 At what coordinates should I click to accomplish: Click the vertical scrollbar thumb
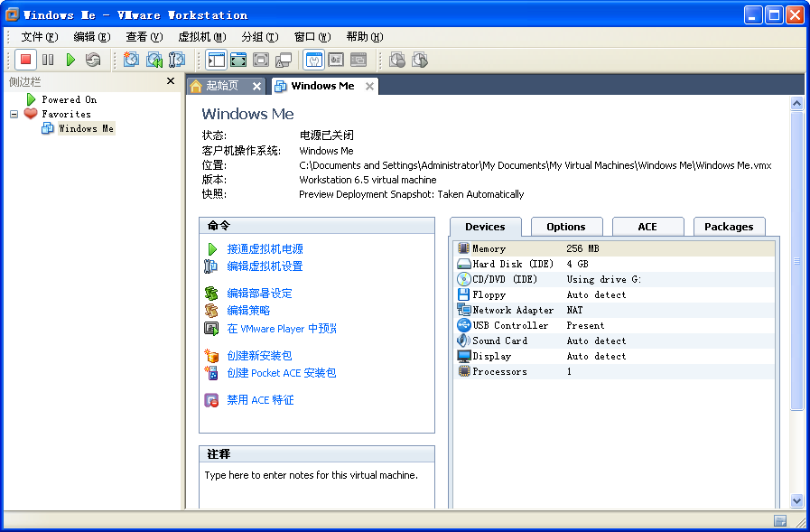[797, 261]
